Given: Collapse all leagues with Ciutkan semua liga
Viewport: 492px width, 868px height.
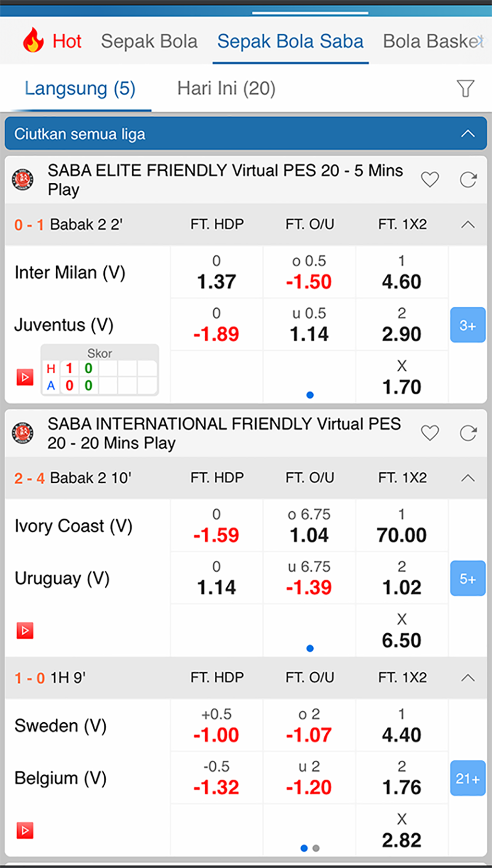Looking at the screenshot, I should click(246, 134).
